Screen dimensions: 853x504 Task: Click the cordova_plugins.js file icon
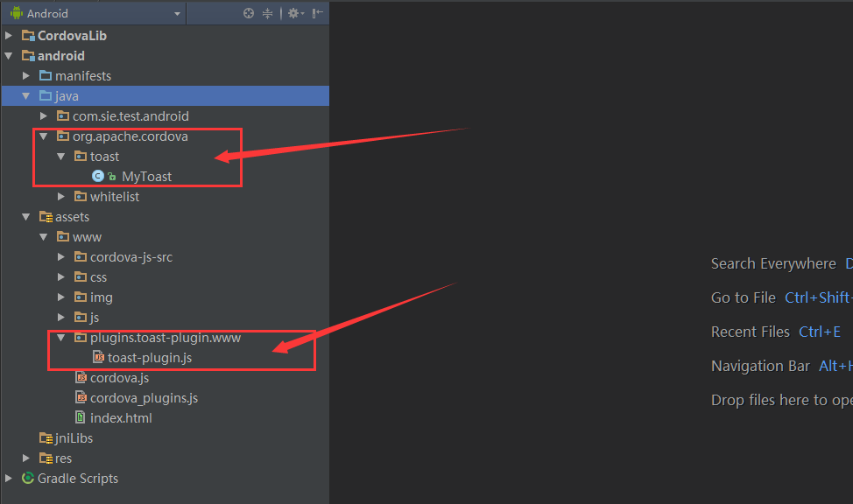(81, 397)
